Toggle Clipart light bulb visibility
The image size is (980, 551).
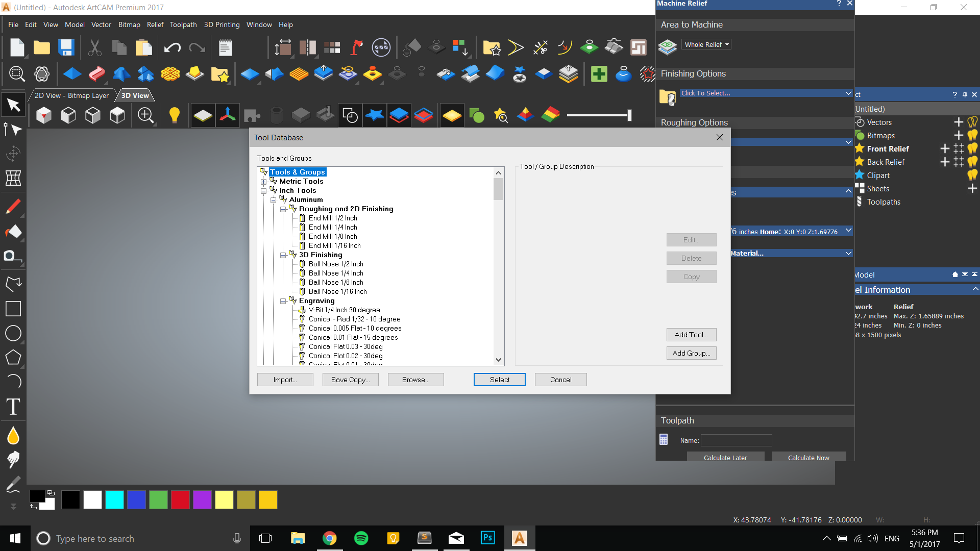point(972,175)
